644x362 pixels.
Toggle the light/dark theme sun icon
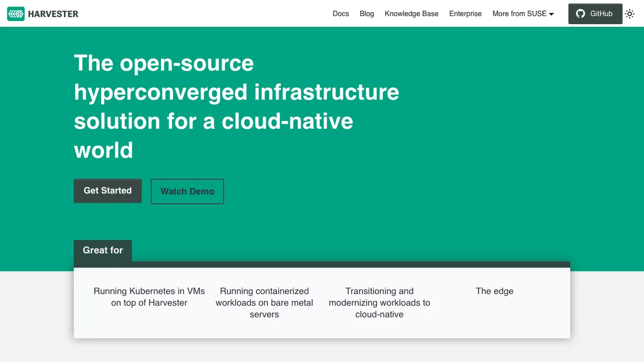[x=630, y=14]
